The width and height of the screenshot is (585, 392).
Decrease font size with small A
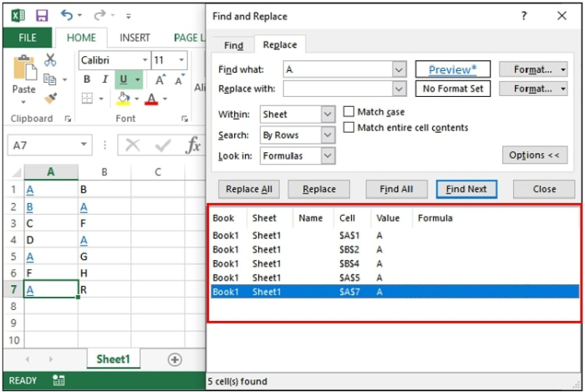click(180, 79)
